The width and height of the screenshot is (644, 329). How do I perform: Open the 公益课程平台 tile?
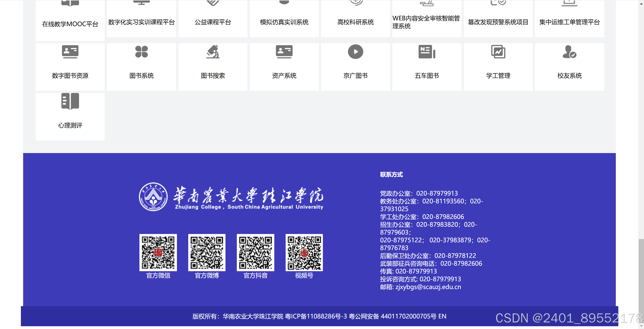[x=213, y=22]
